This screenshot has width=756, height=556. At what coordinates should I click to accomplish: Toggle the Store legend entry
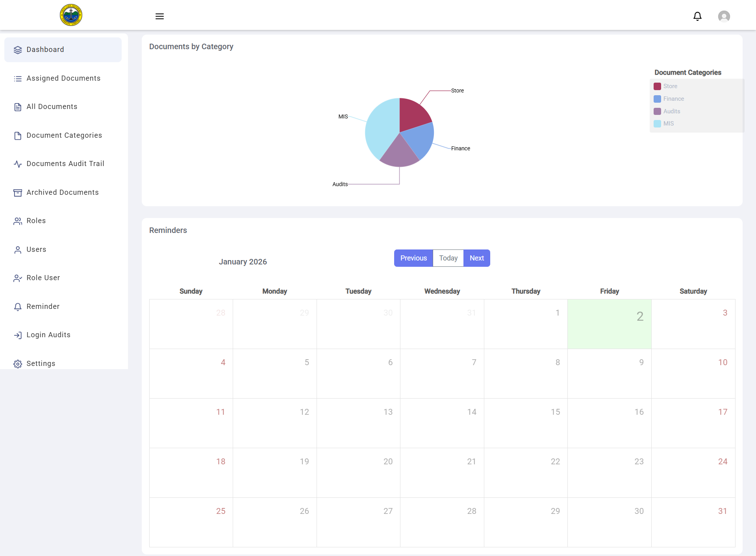point(670,86)
